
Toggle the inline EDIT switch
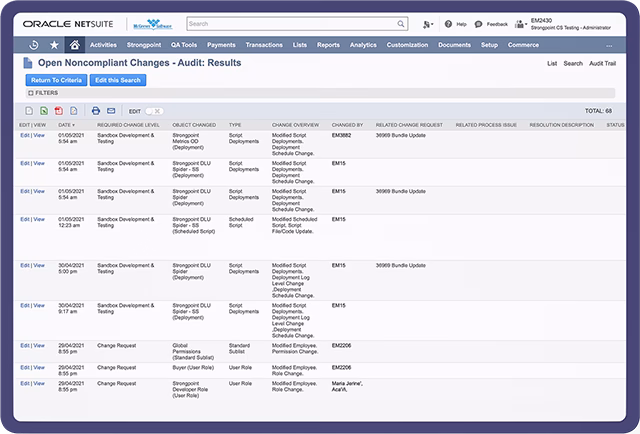tap(154, 111)
